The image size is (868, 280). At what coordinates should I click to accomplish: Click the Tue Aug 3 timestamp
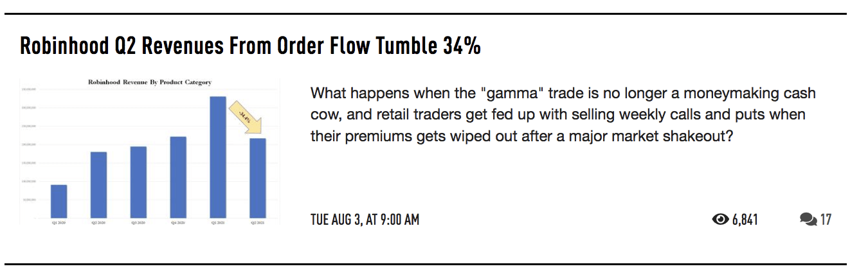(365, 220)
